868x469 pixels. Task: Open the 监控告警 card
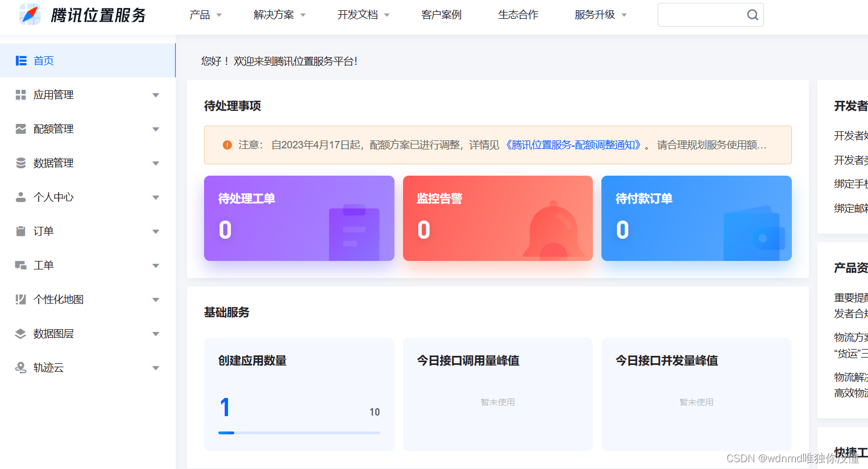click(x=498, y=218)
